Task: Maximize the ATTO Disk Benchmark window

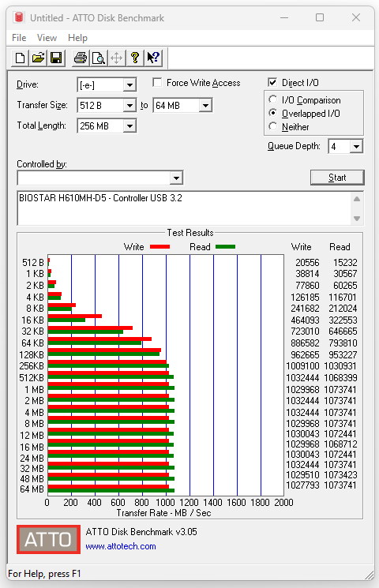Action: click(x=320, y=17)
